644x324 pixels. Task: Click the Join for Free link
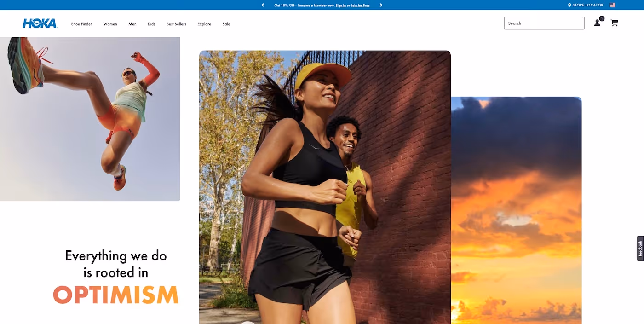click(360, 5)
